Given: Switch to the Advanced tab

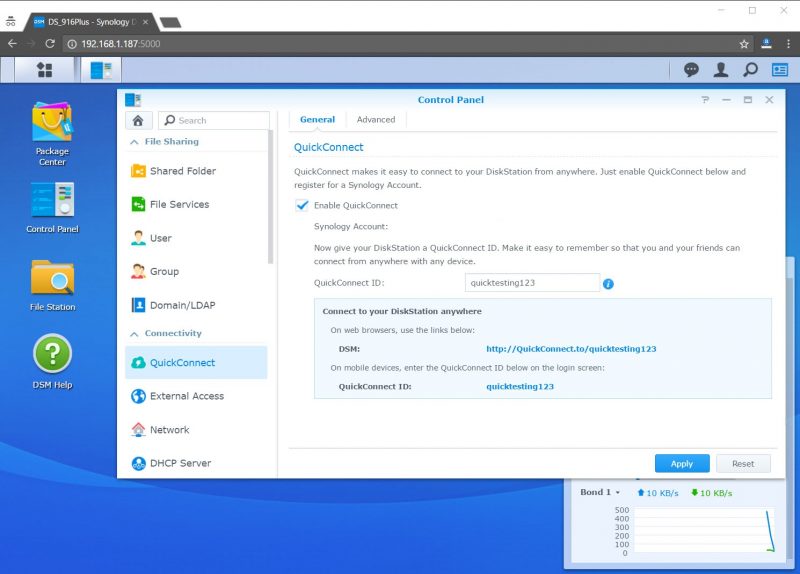Looking at the screenshot, I should pos(376,119).
